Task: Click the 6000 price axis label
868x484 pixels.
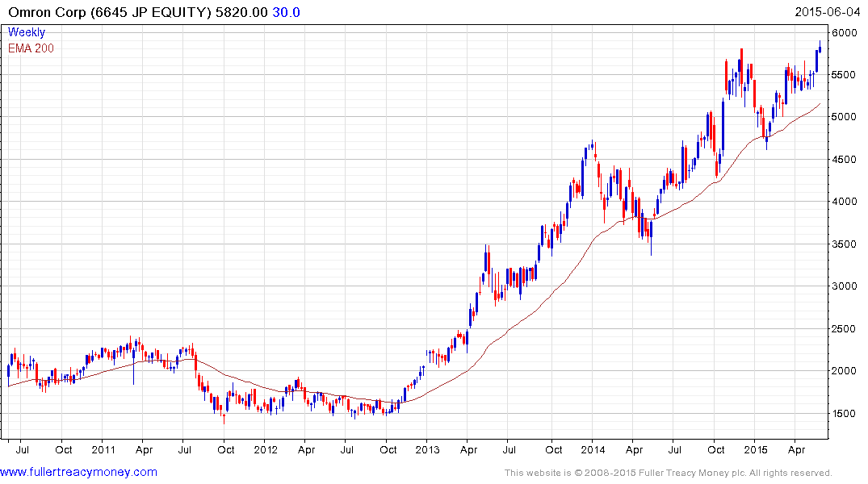Action: (x=845, y=32)
